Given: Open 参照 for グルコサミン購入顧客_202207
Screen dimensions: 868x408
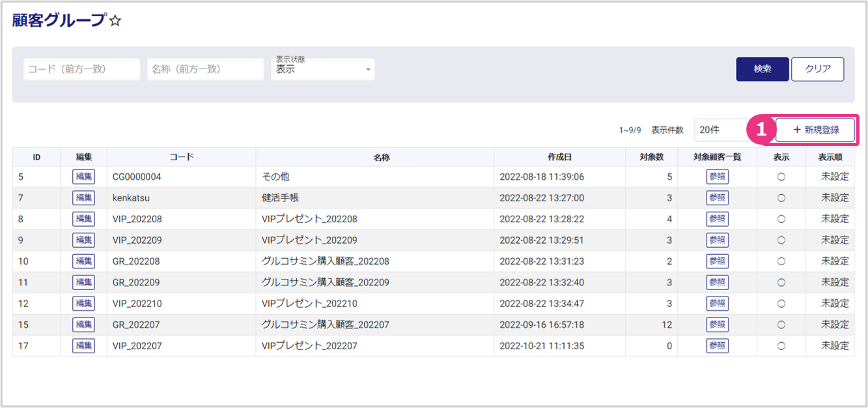Looking at the screenshot, I should tap(717, 325).
